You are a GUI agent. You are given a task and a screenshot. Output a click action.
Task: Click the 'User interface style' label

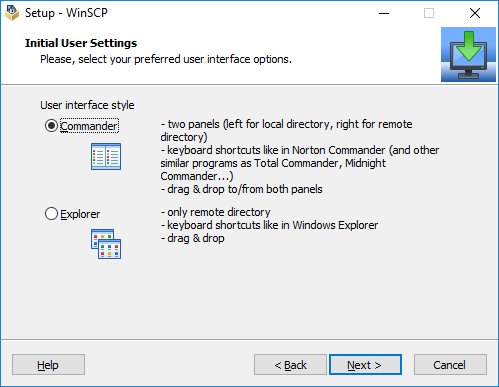pyautogui.click(x=87, y=105)
